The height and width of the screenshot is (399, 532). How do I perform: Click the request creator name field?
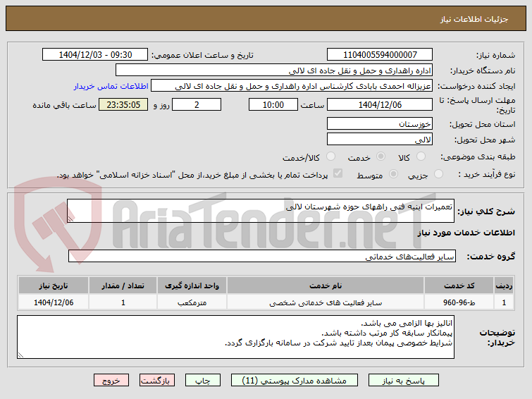click(x=292, y=86)
